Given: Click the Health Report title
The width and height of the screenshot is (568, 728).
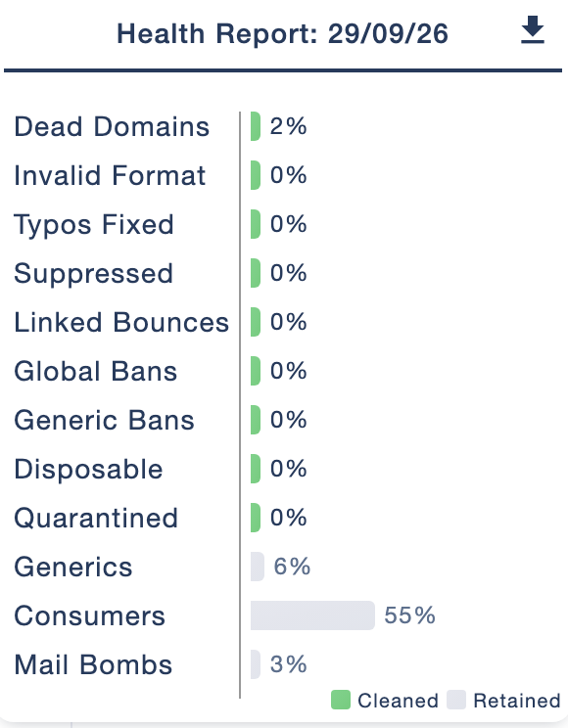Looking at the screenshot, I should tap(282, 34).
